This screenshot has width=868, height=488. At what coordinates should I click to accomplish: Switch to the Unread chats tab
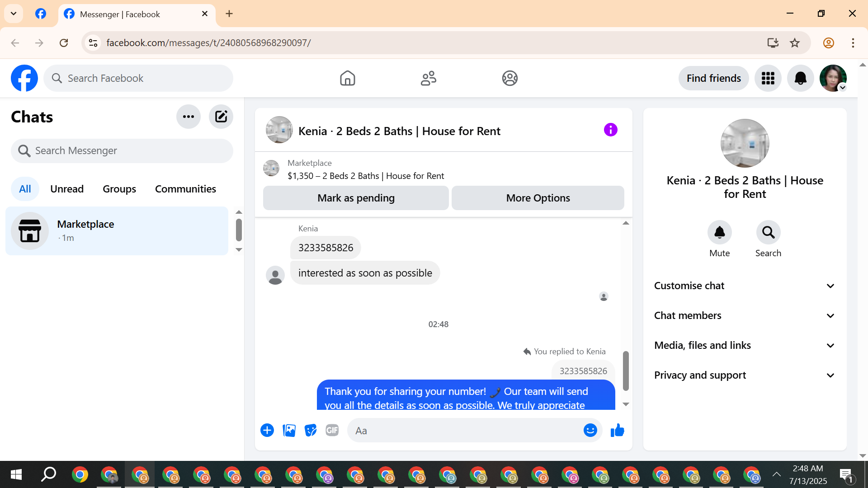pos(67,189)
